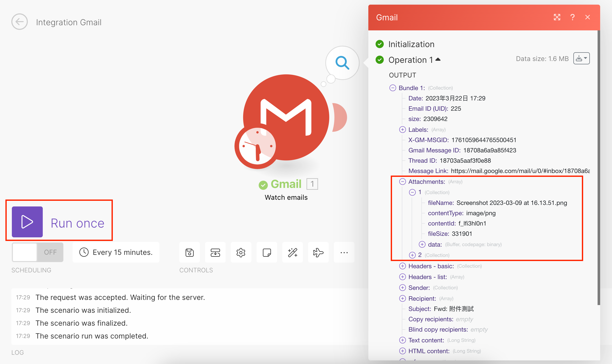612x364 pixels.
Task: Collapse the Attachments array
Action: (x=402, y=181)
